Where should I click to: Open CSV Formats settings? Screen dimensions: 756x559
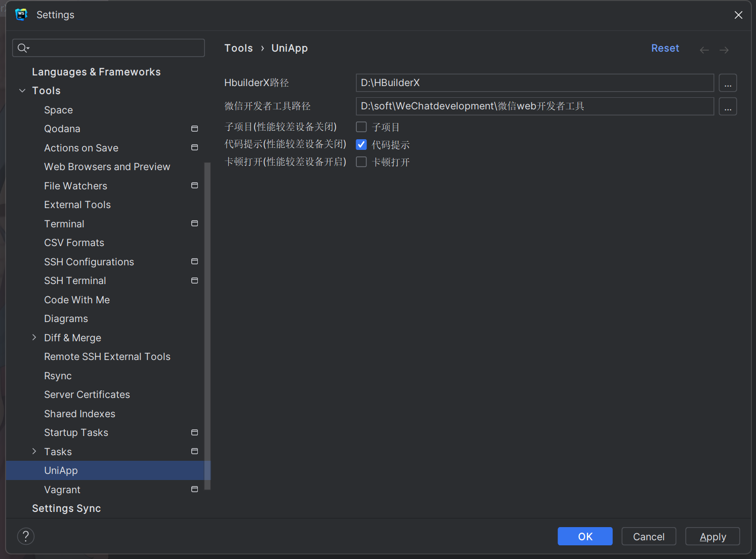[74, 243]
